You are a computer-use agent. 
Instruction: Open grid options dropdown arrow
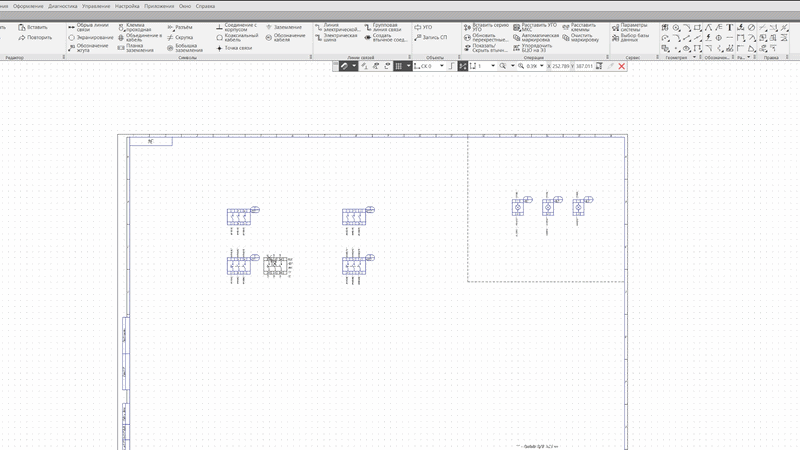(x=408, y=66)
